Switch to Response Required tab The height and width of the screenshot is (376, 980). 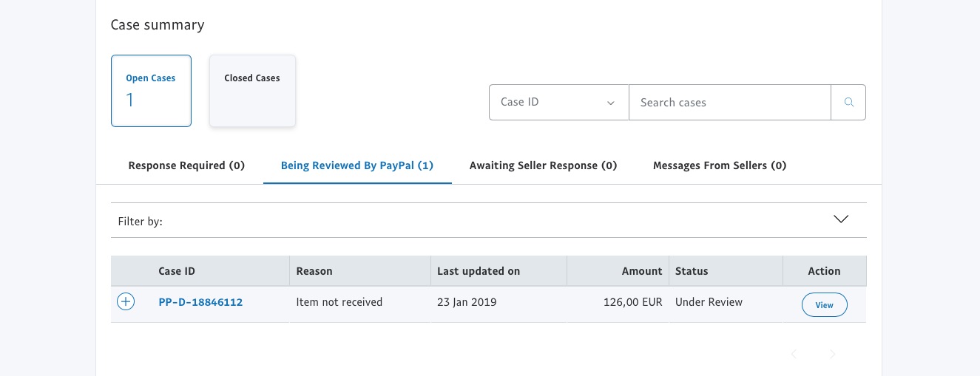click(x=186, y=165)
